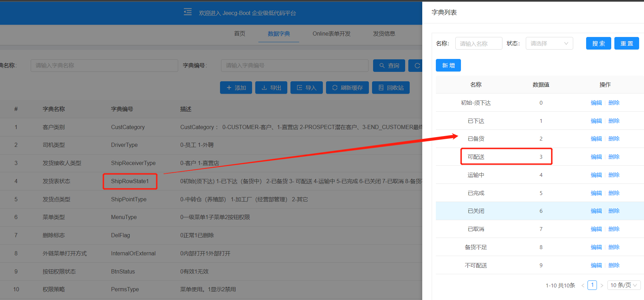Click 编辑 for 初始-须下达 row

click(x=596, y=103)
